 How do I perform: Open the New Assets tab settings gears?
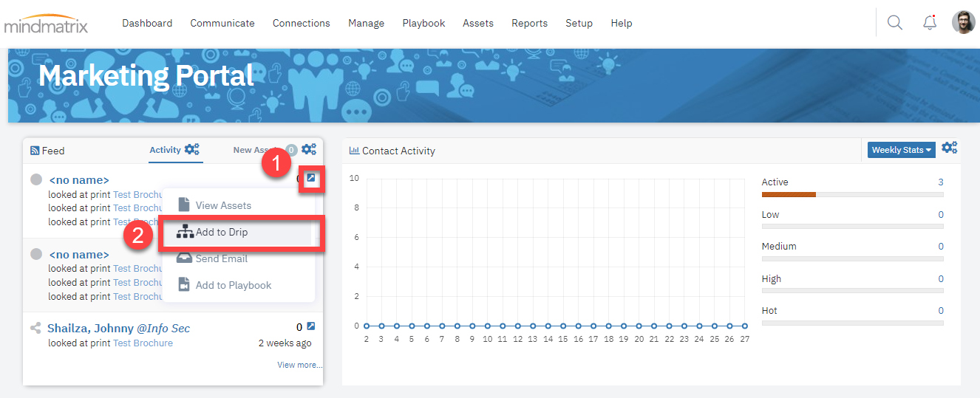[309, 149]
